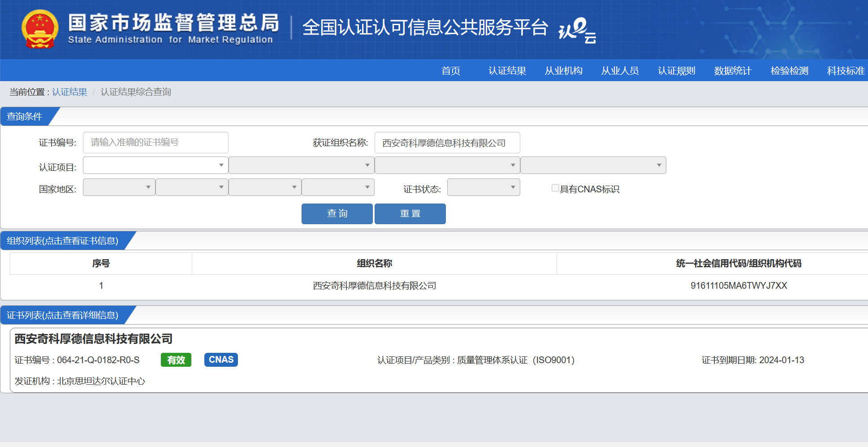This screenshot has height=447, width=868.
Task: Click the 序号 column header
Action: 101,263
